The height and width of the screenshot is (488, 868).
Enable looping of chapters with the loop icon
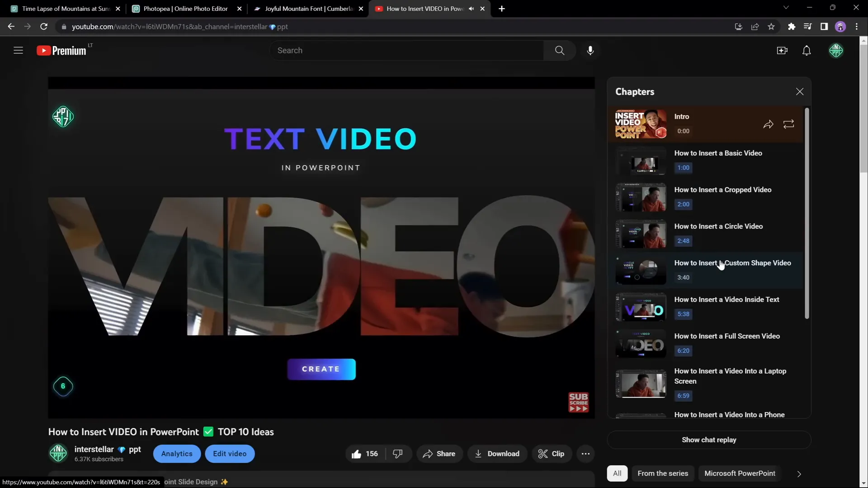788,124
